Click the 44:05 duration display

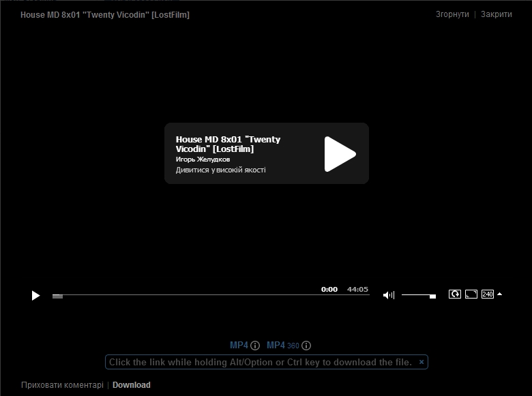(357, 289)
